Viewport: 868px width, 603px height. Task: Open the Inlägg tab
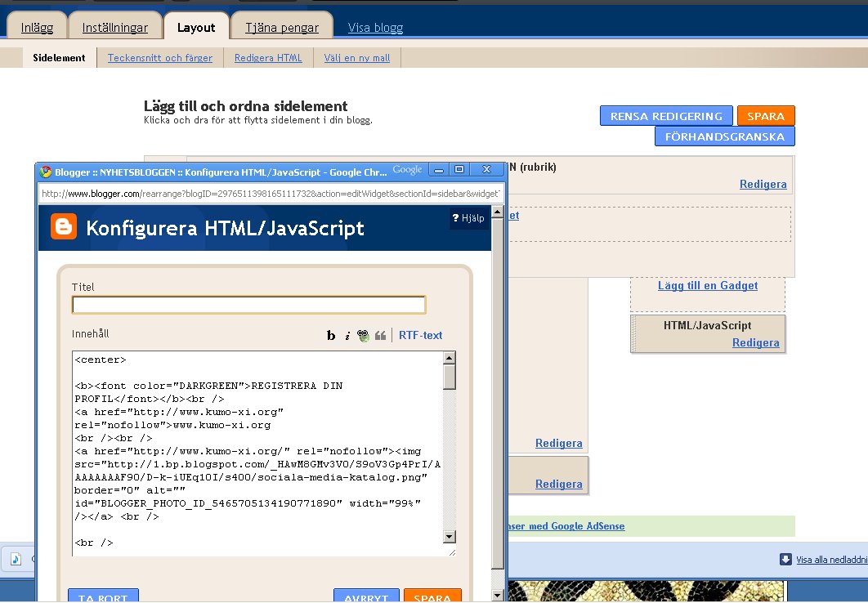click(37, 27)
